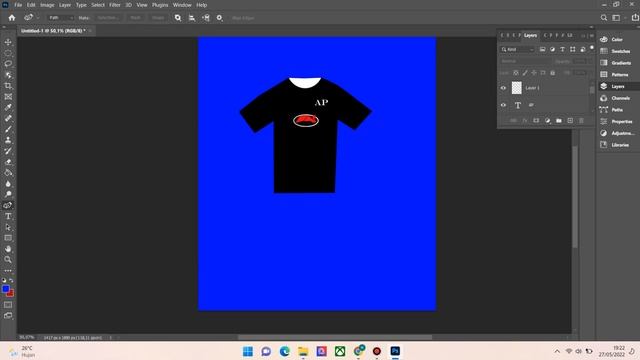Open the Filter menu
The width and height of the screenshot is (640, 360).
pyautogui.click(x=115, y=5)
